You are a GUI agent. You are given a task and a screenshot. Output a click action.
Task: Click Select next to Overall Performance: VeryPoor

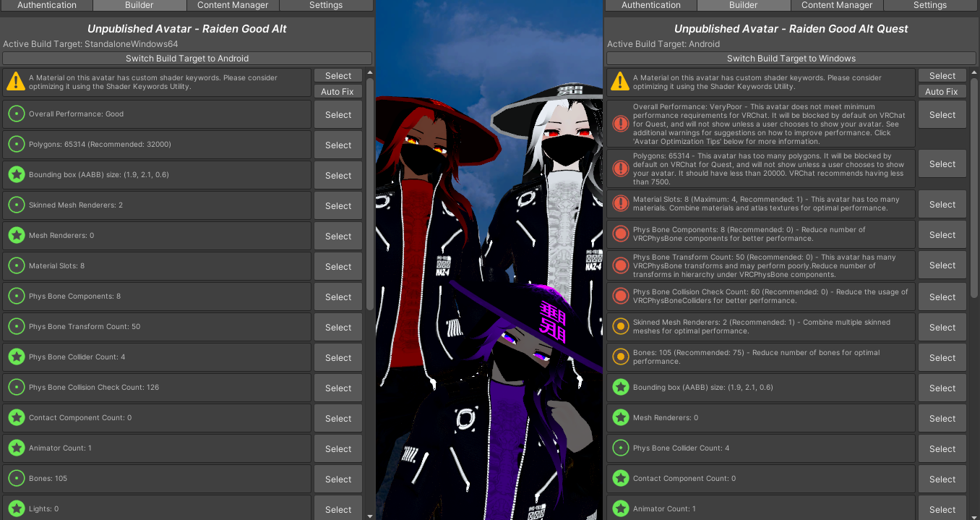942,114
